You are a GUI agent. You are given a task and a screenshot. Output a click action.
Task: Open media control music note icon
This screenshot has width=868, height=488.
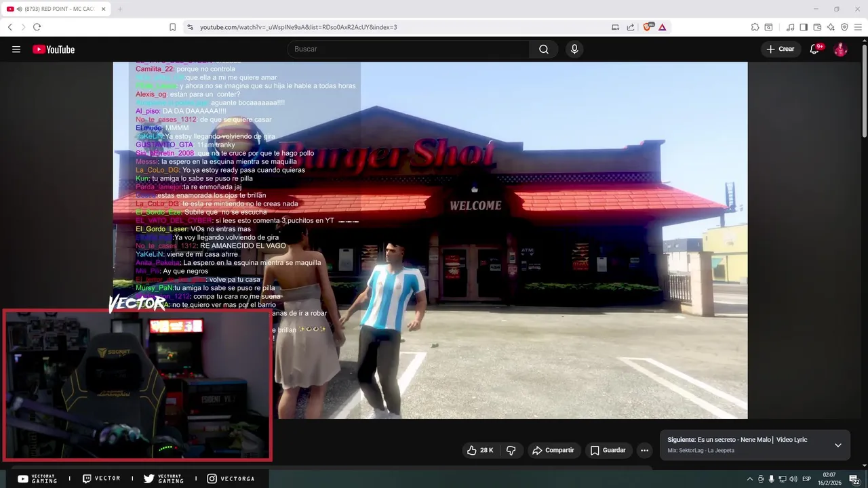790,27
